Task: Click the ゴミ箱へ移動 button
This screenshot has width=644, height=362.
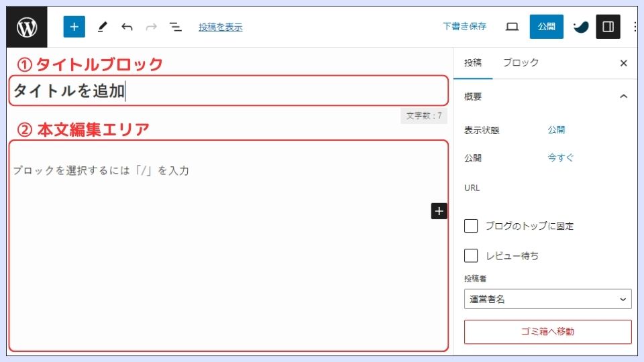Action: pyautogui.click(x=547, y=332)
